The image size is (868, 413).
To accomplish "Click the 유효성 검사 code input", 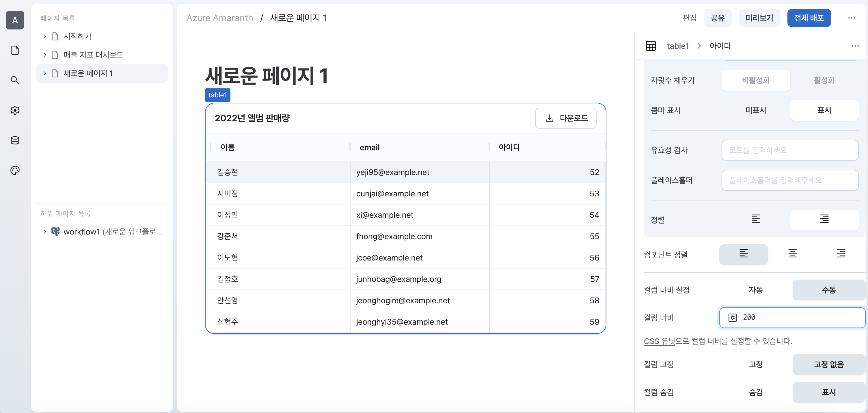I will pyautogui.click(x=790, y=150).
